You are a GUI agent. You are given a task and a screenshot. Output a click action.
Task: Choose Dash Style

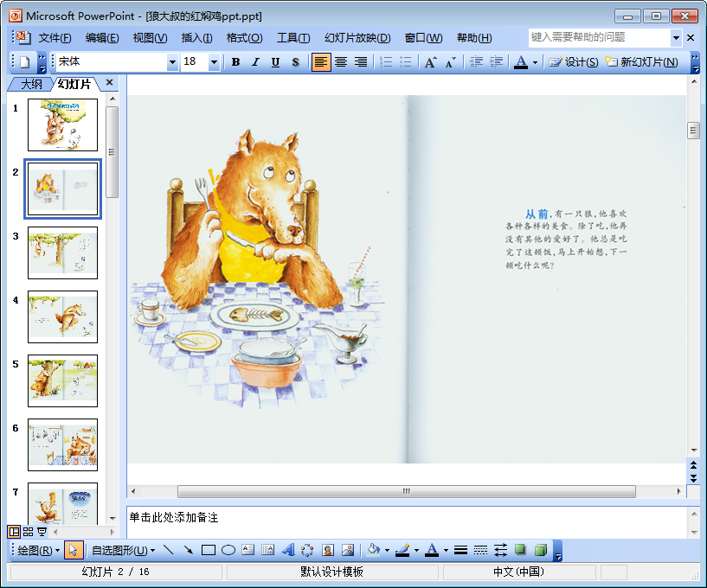click(480, 550)
